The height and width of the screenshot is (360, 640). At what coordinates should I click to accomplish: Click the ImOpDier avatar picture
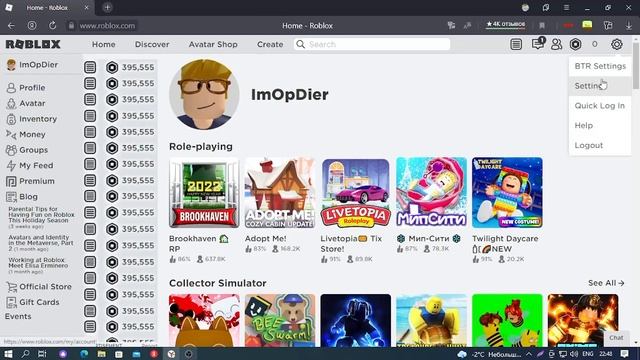click(204, 94)
